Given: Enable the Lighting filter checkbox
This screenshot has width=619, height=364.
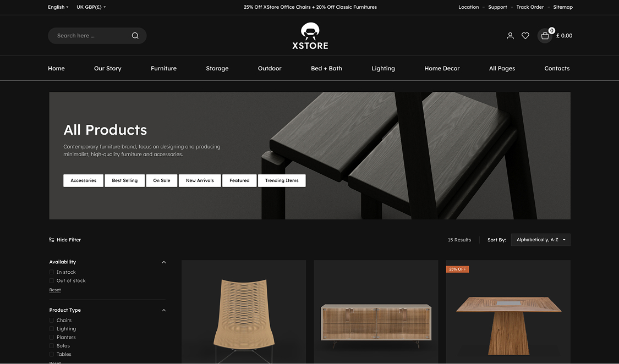Looking at the screenshot, I should pyautogui.click(x=52, y=329).
